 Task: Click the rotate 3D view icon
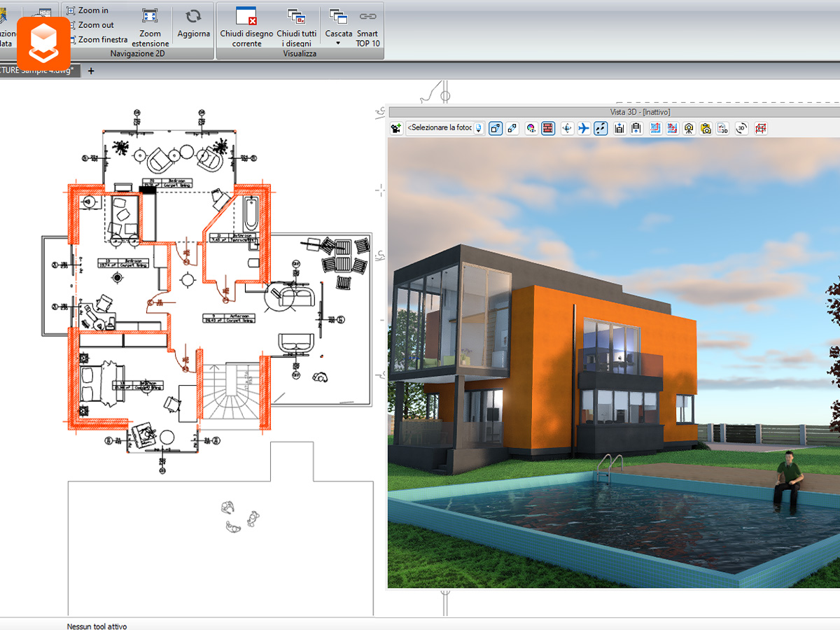[742, 128]
